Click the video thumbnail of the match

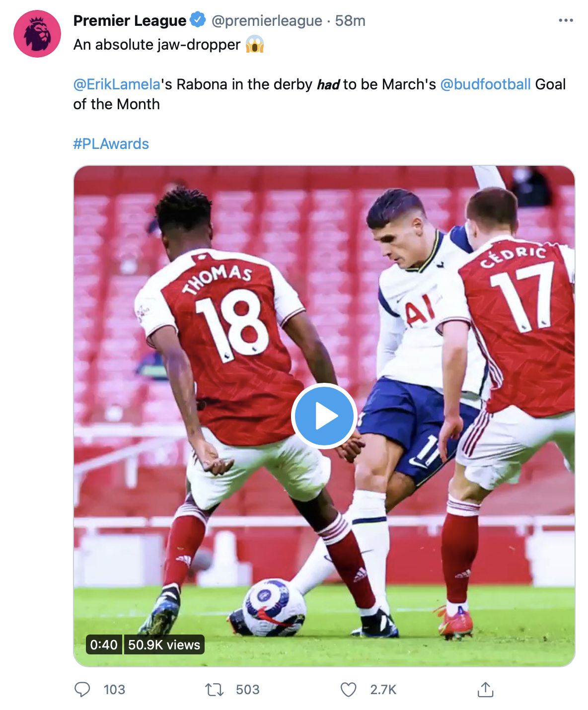325,416
